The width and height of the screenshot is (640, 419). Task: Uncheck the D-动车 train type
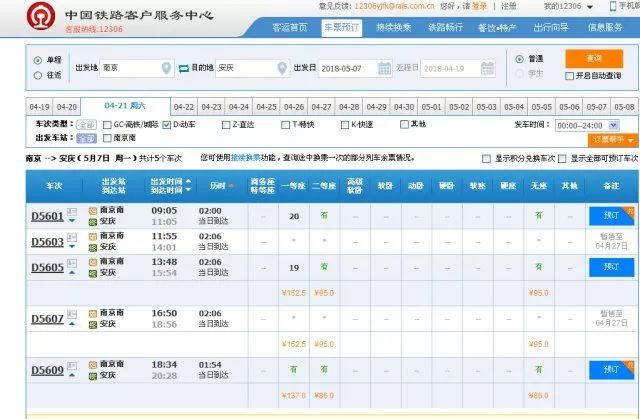[x=167, y=125]
